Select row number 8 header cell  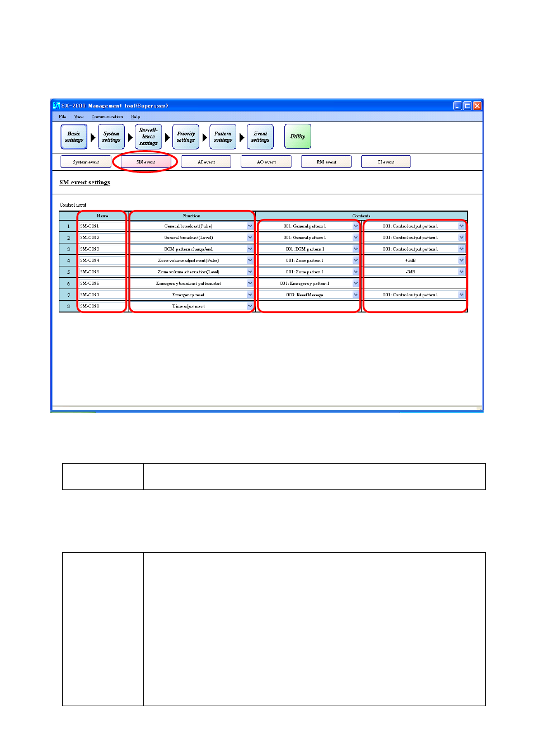point(68,306)
